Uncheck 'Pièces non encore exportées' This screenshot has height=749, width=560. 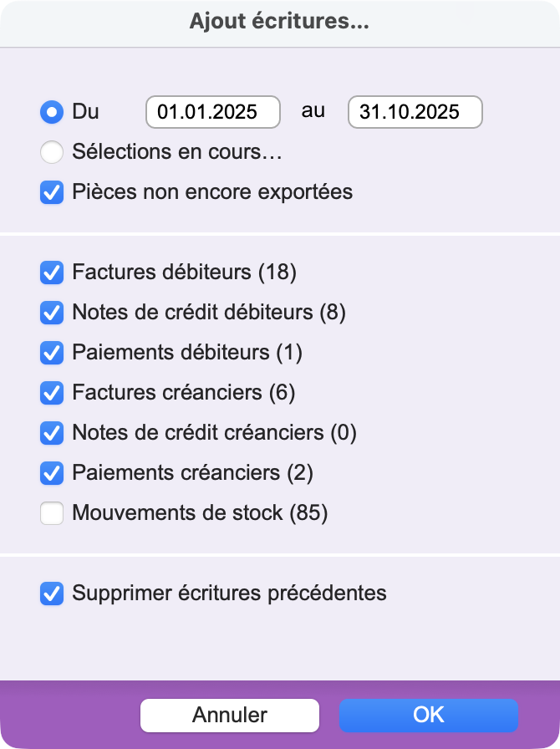pos(52,192)
